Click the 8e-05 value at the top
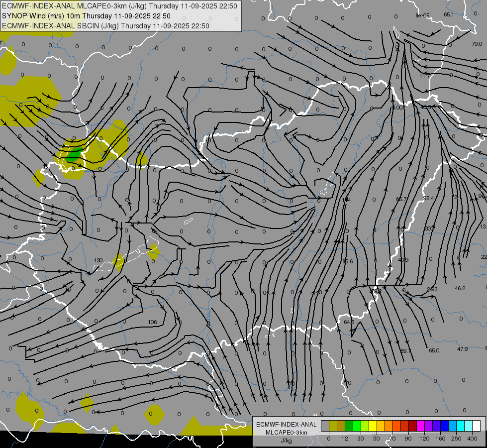Image resolution: width=487 pixels, height=448 pixels. point(422,15)
